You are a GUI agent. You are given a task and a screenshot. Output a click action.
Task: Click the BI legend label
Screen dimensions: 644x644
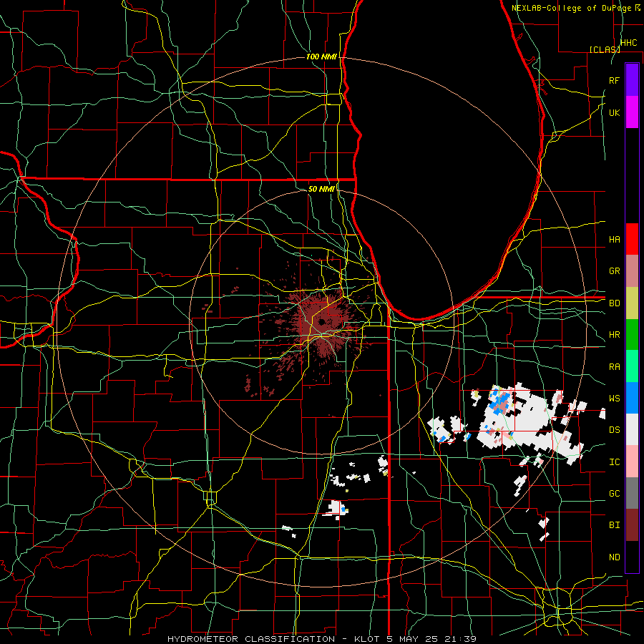pyautogui.click(x=614, y=525)
